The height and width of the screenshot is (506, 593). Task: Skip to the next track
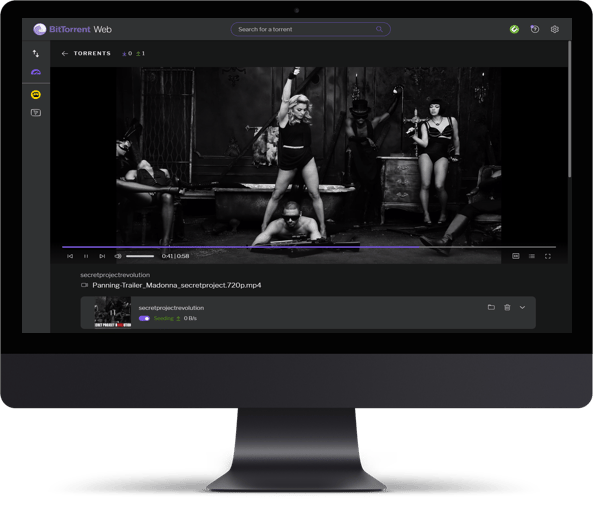(102, 256)
